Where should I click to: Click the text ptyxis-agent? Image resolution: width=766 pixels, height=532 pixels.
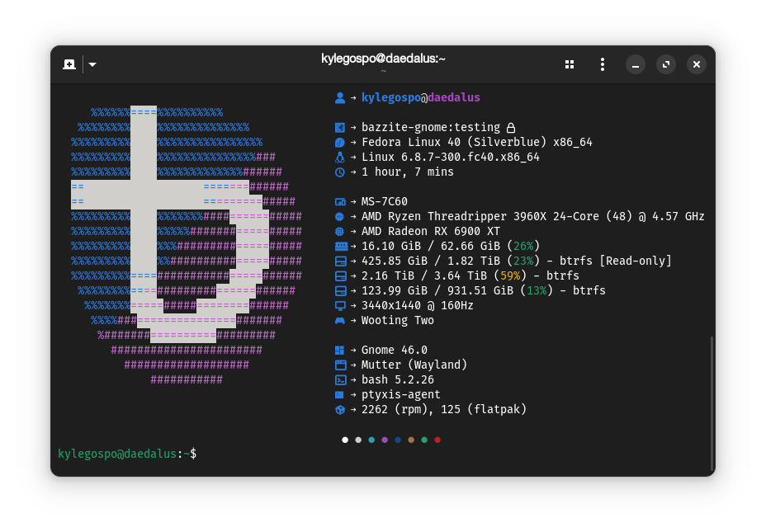(x=400, y=394)
